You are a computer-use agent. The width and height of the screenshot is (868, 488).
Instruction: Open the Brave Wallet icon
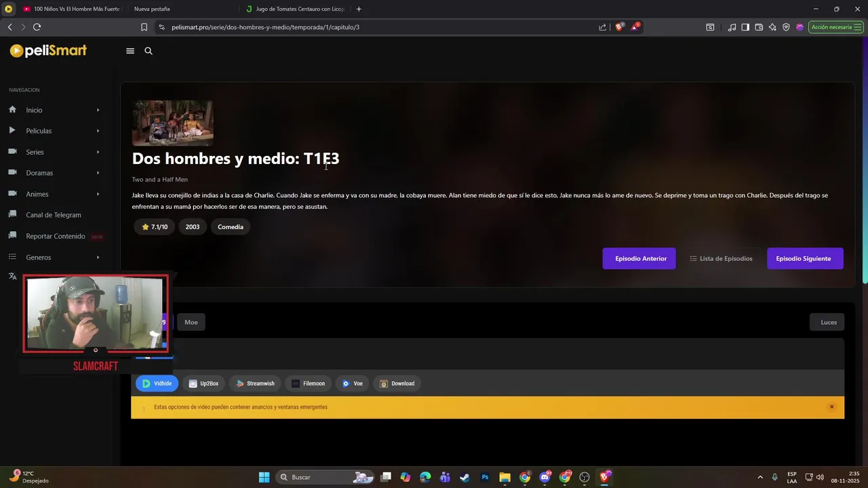759,27
